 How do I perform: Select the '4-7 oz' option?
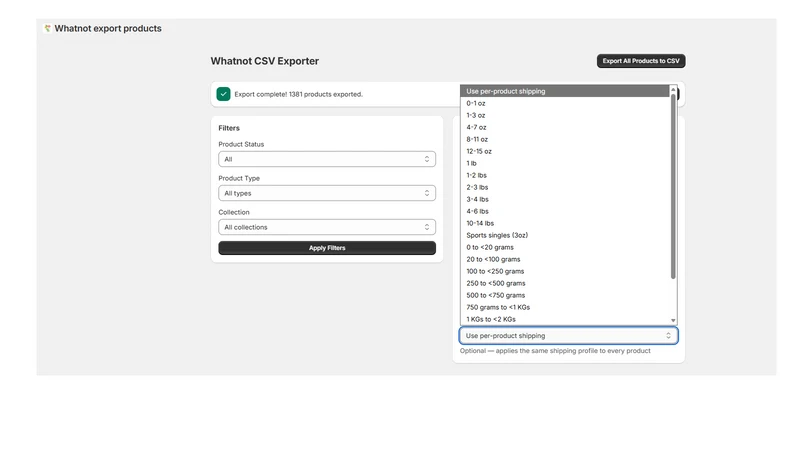coord(565,127)
